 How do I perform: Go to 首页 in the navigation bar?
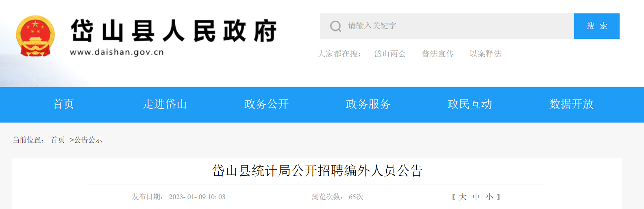pyautogui.click(x=63, y=104)
